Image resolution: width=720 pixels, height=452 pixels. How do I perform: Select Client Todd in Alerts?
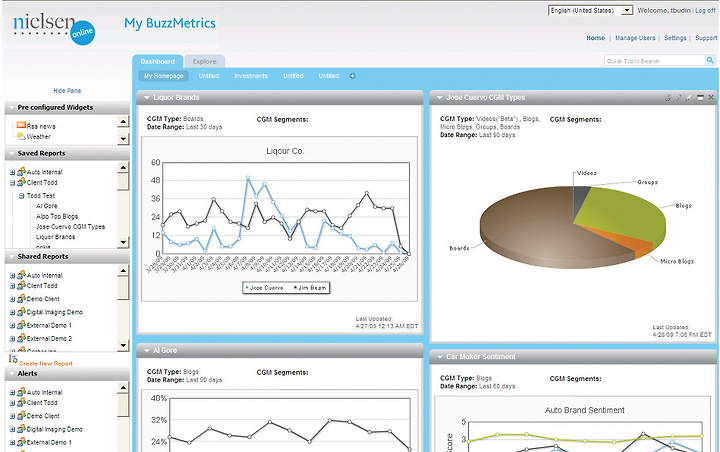42,403
